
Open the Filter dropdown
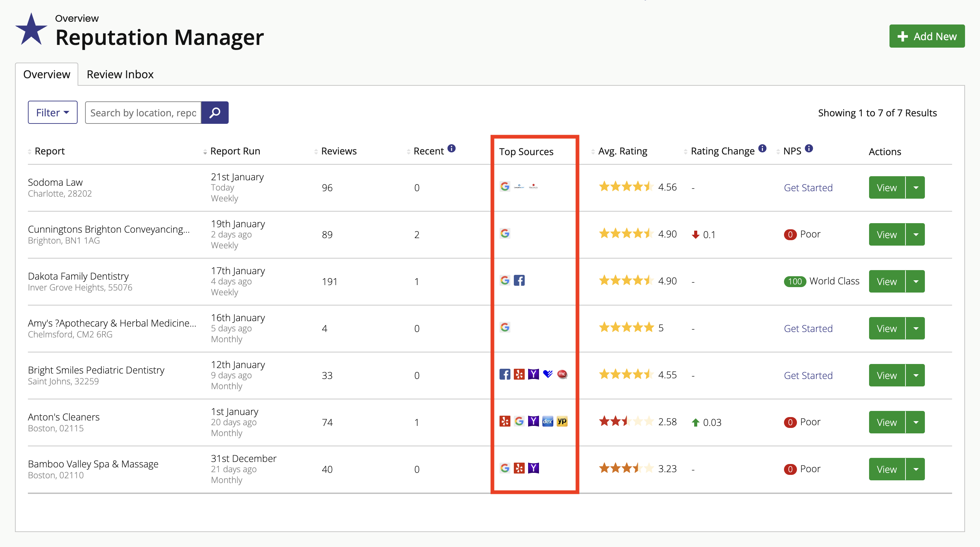click(x=52, y=113)
